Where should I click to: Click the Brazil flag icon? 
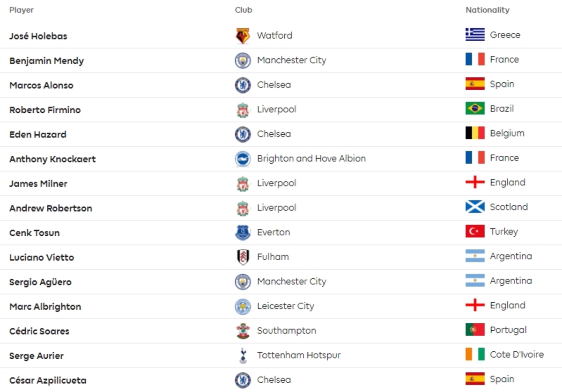475,109
